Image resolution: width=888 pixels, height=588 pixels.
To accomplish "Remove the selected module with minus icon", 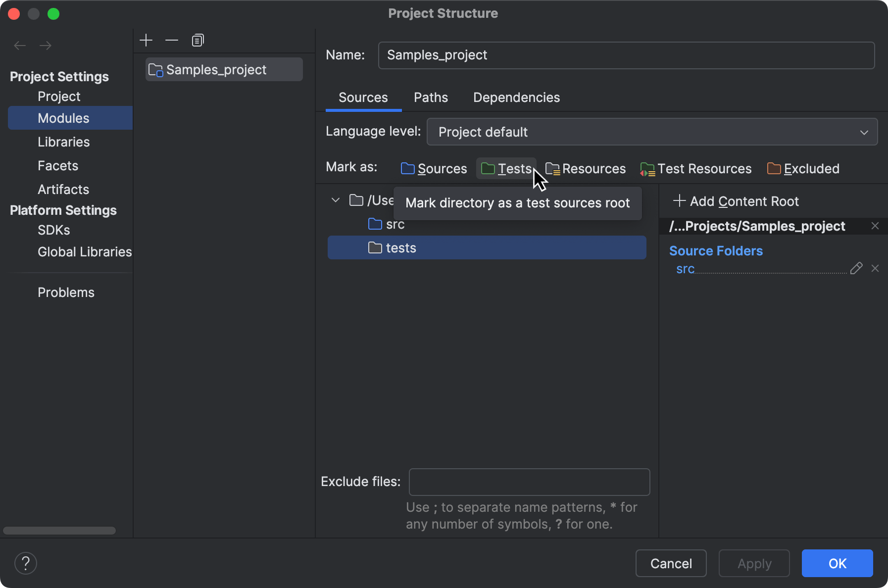I will (x=171, y=40).
